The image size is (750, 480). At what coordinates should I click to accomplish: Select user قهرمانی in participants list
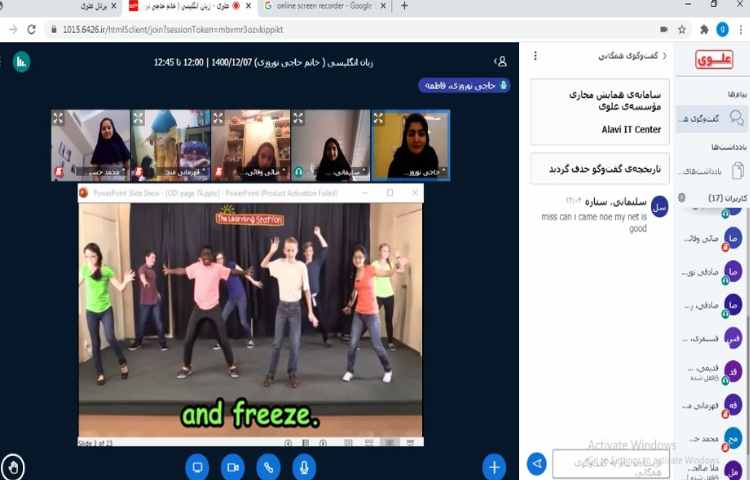click(x=712, y=405)
